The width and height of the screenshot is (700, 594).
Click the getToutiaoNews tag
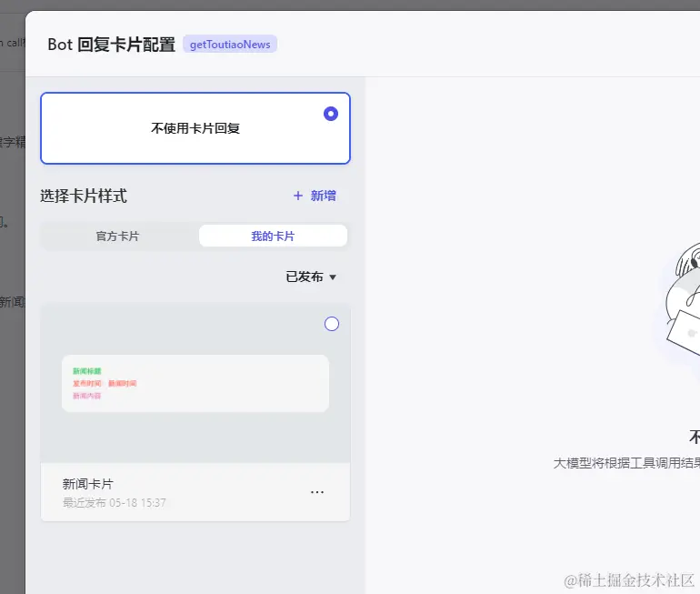[230, 45]
